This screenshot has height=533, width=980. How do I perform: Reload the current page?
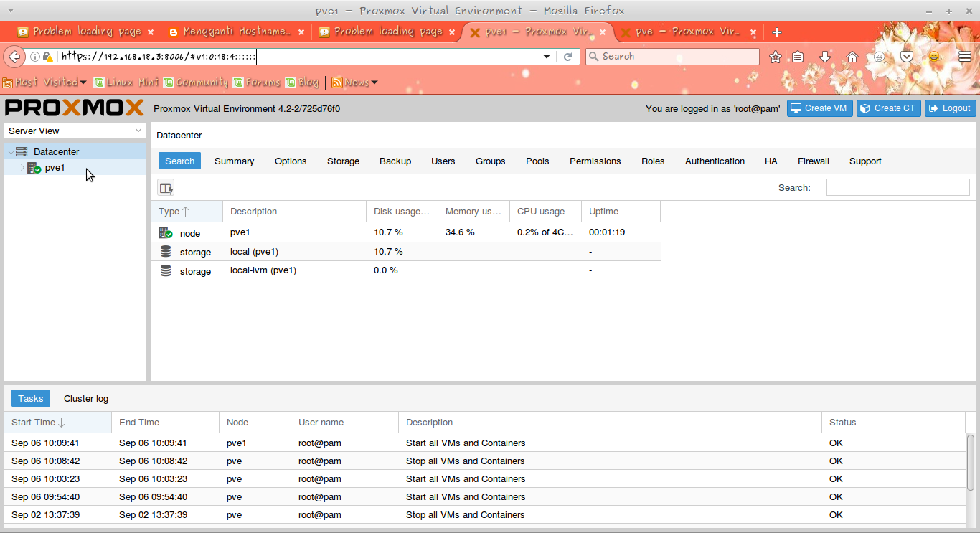click(567, 57)
